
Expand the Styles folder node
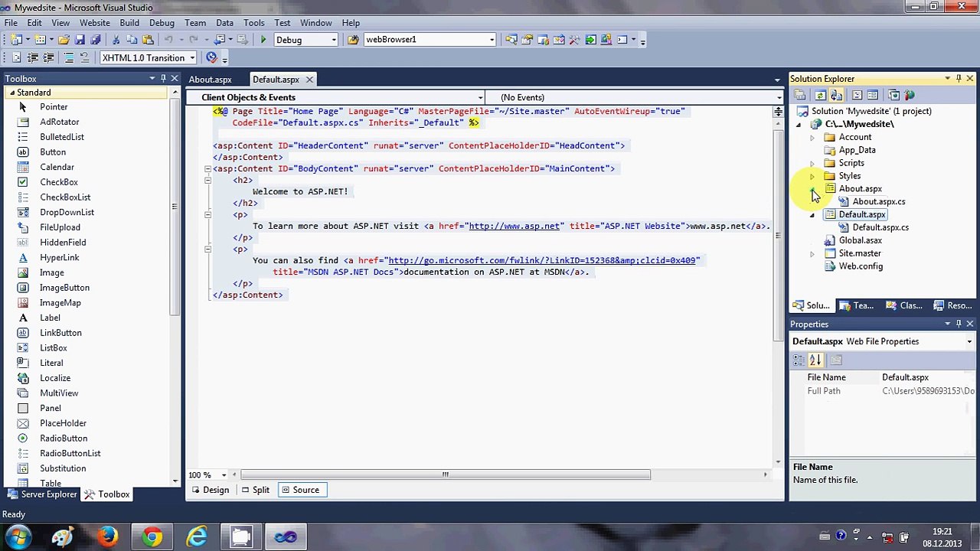[812, 176]
